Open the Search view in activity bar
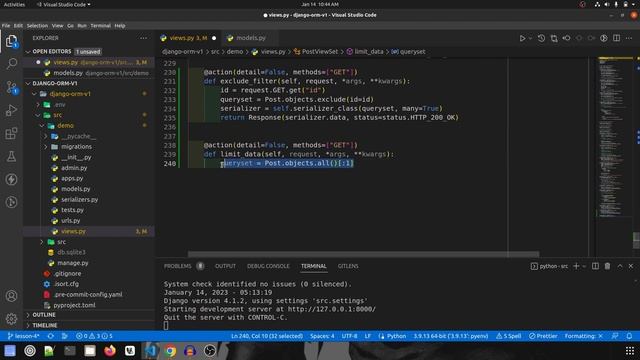Screen dimensions: 640x360 click(x=11, y=64)
